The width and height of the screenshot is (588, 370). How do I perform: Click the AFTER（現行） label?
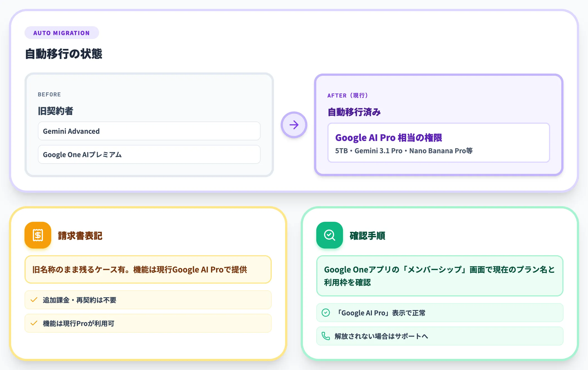pos(348,96)
